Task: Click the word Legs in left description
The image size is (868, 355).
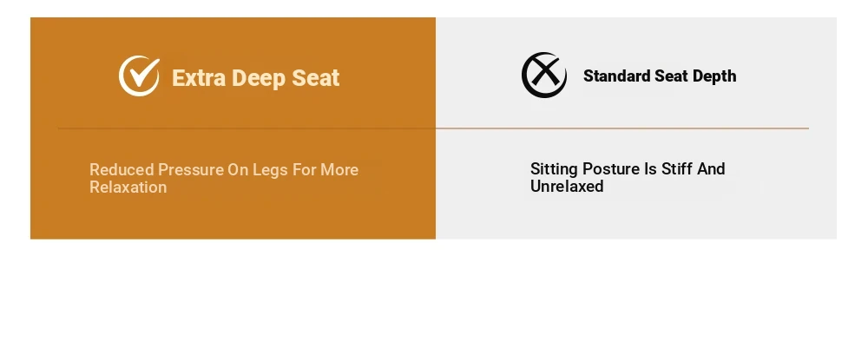Action: (x=270, y=170)
